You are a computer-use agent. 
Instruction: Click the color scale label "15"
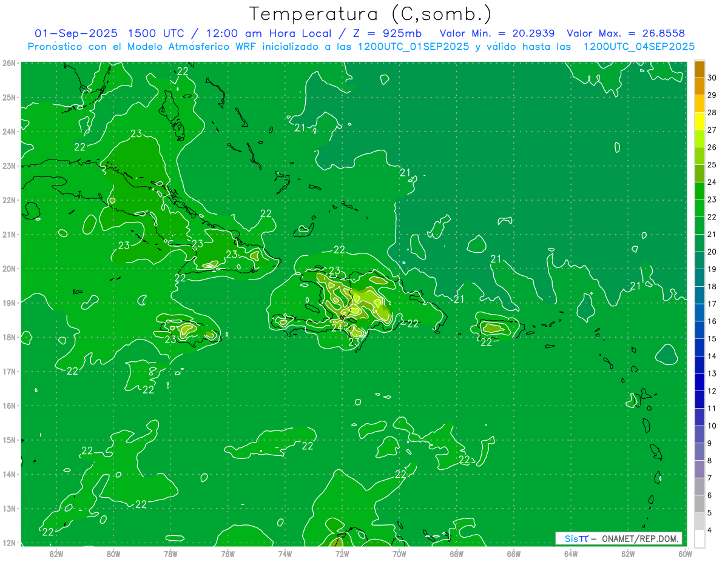pos(712,338)
